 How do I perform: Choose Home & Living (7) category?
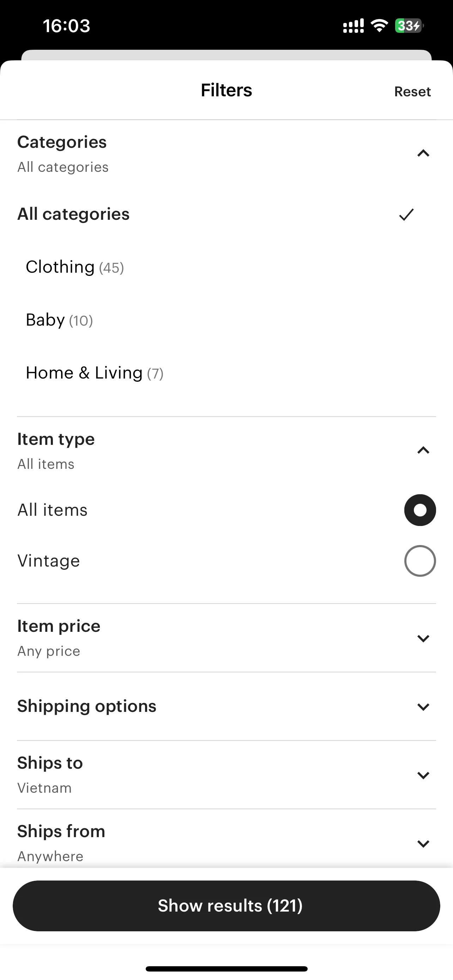click(x=95, y=373)
